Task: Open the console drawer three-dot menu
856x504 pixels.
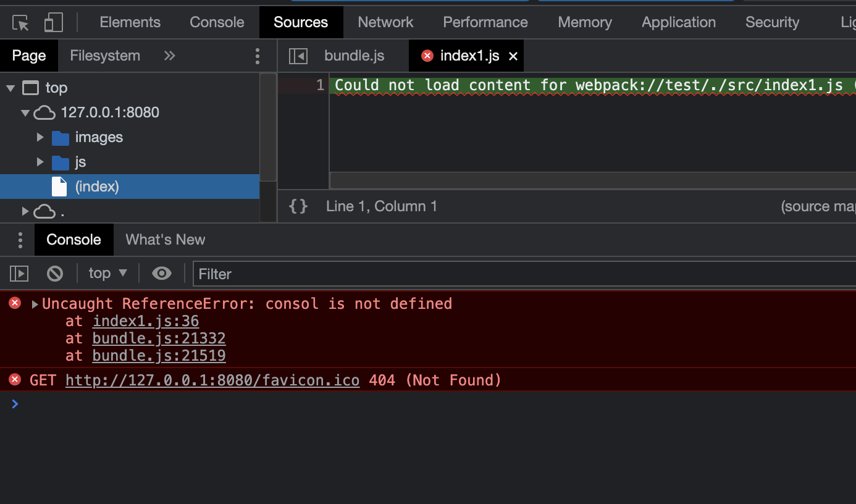Action: [20, 240]
